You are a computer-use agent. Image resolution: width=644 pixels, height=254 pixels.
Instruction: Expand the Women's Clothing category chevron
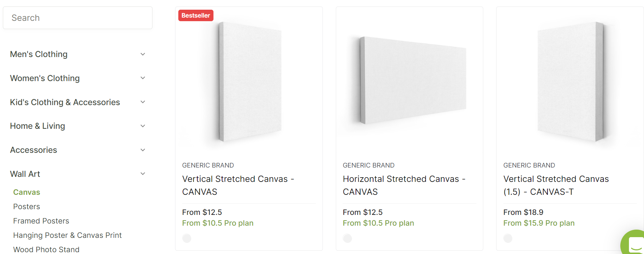pos(143,78)
